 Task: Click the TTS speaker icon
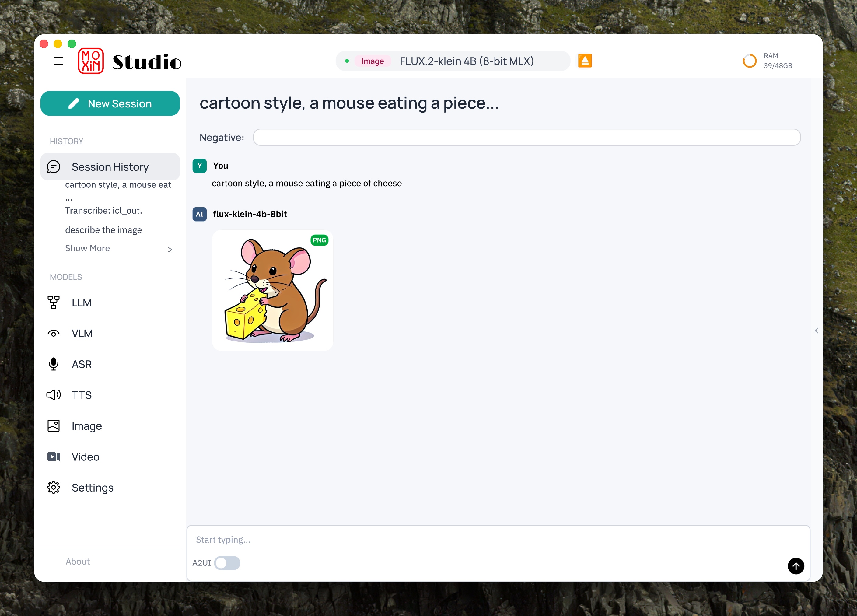coord(54,395)
